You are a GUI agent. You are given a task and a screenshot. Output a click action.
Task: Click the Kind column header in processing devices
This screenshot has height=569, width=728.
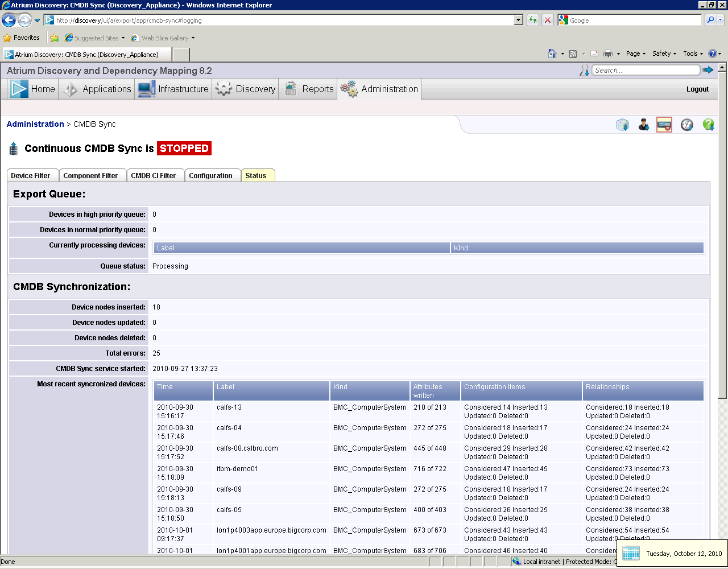pyautogui.click(x=577, y=248)
